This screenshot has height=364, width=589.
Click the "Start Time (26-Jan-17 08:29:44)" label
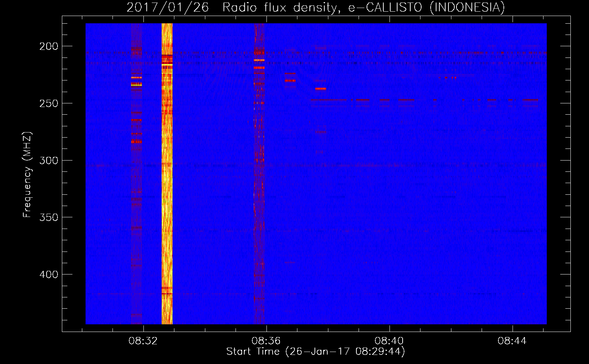point(316,352)
